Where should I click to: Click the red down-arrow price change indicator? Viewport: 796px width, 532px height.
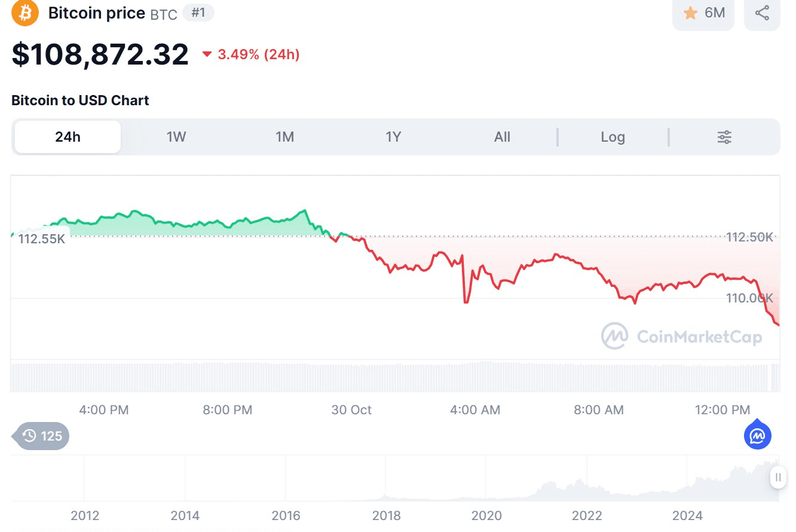pos(207,54)
